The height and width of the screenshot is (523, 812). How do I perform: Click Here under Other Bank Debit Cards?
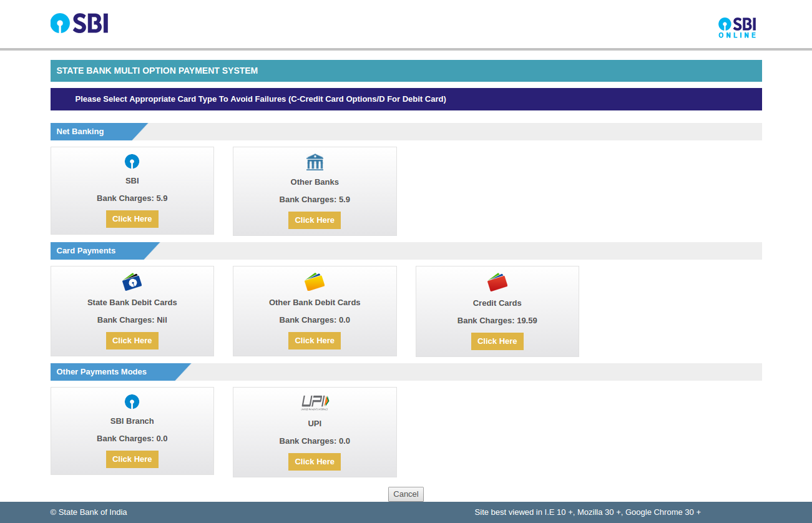coord(315,341)
